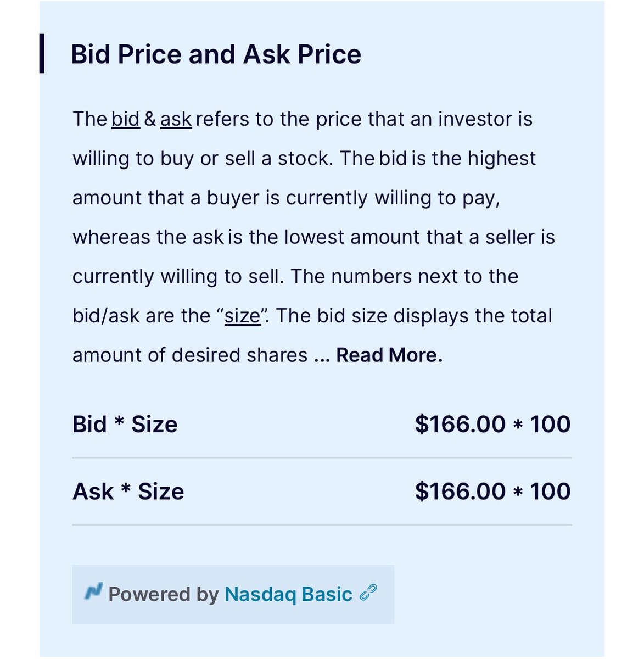Click the Bid Price and Ask Price heading
Viewport: 644px width, 659px height.
pos(216,54)
